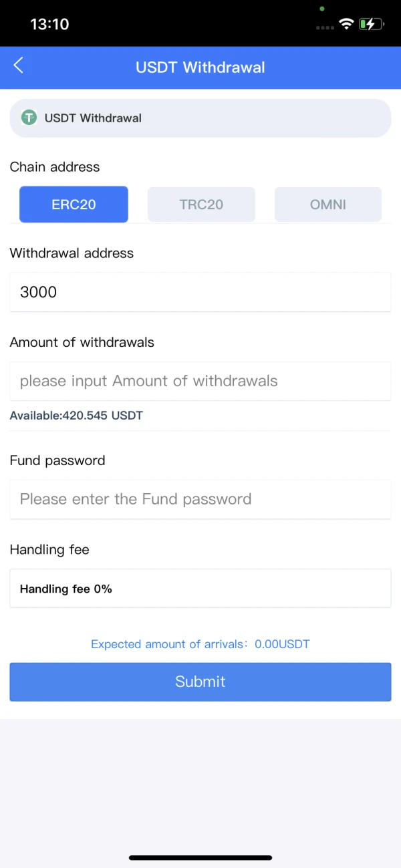Tap the cellular signal dots

[x=324, y=27]
